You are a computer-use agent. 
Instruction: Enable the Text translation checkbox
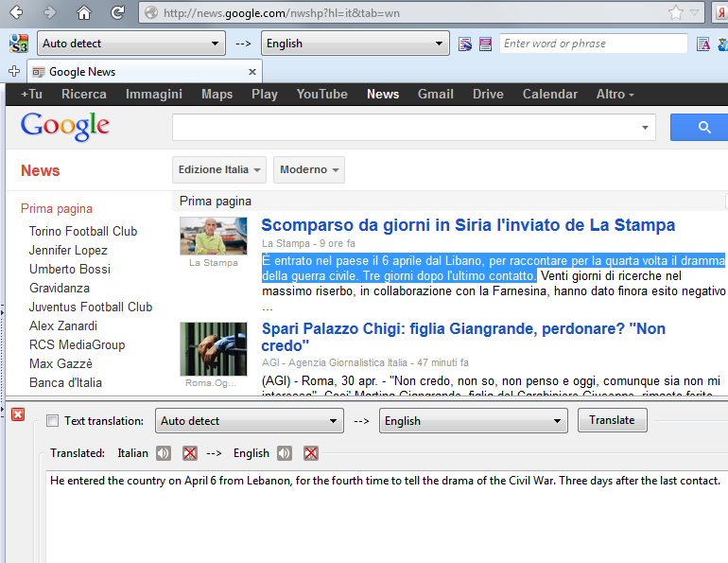click(52, 421)
